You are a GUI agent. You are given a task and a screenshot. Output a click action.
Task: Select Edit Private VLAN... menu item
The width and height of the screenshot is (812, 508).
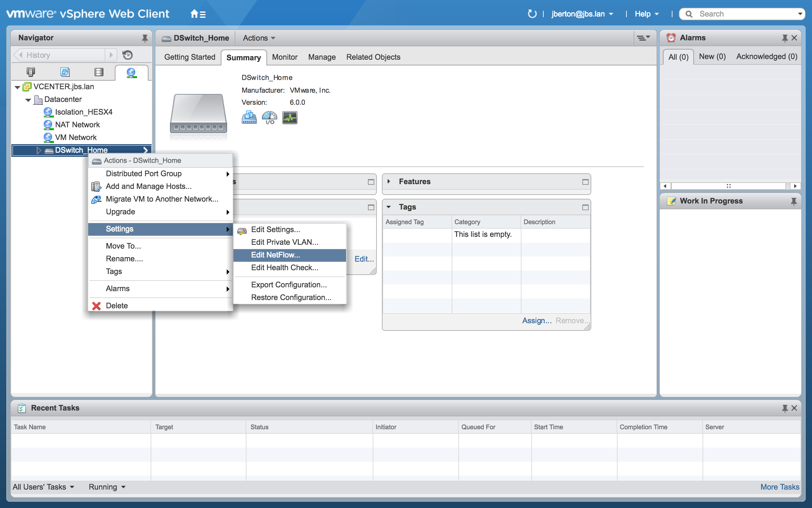click(x=290, y=242)
